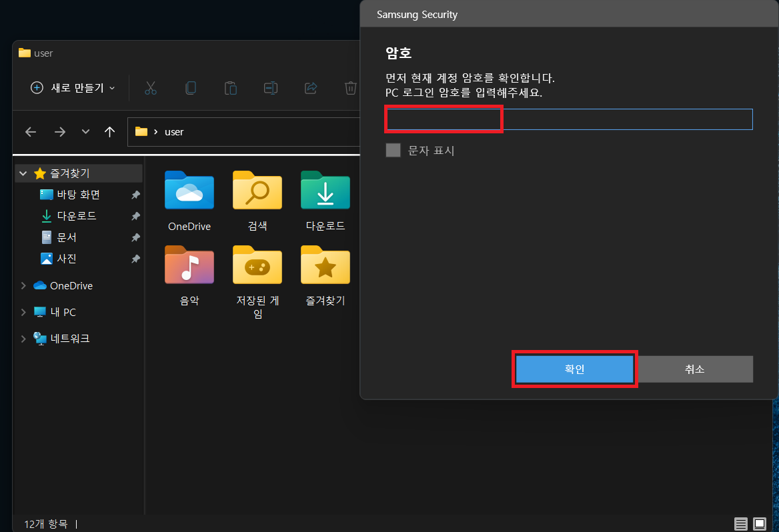
Task: Select the 저장된 게임 folder icon
Action: click(257, 265)
